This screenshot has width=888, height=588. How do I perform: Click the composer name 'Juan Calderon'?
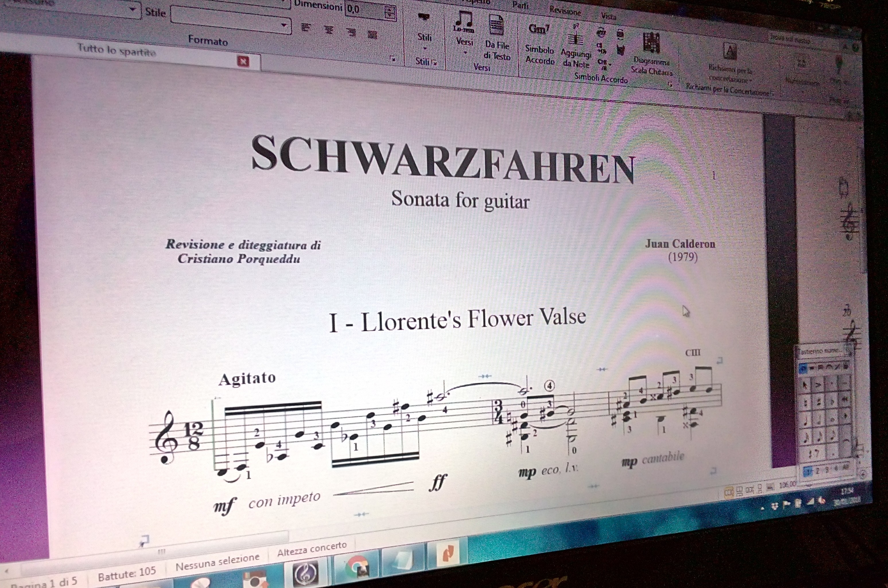680,244
